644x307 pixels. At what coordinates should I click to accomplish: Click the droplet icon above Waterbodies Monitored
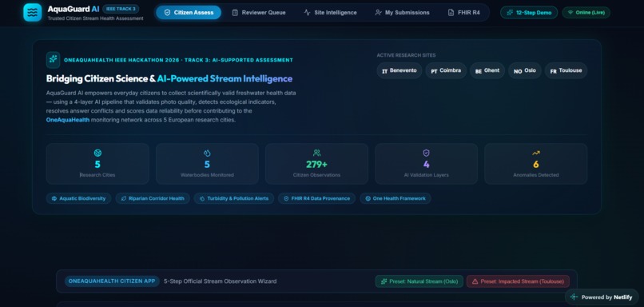(207, 153)
